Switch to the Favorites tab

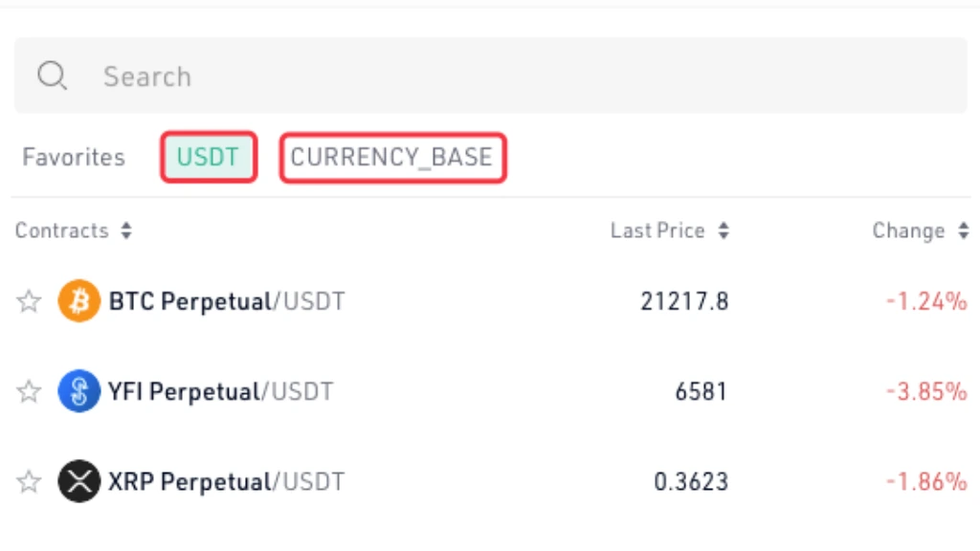click(x=74, y=157)
